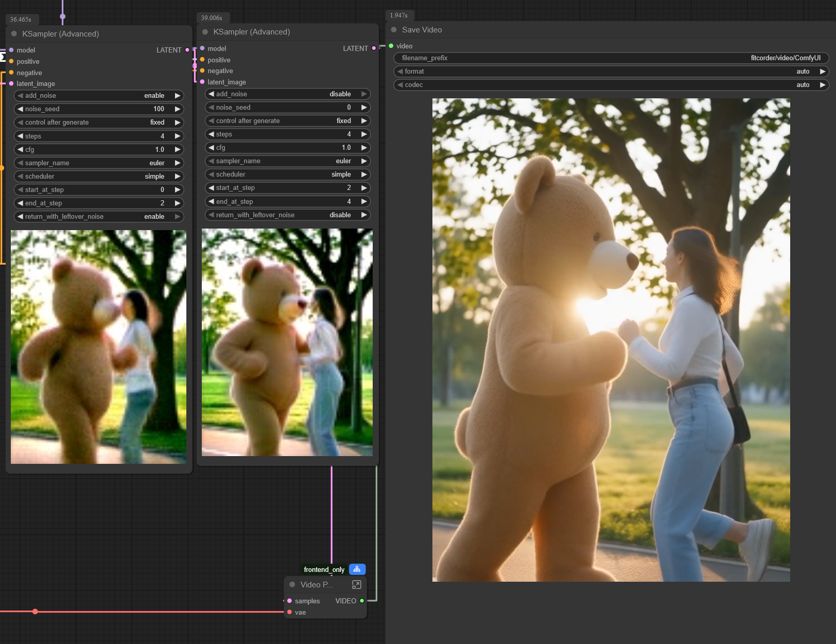Select the Save Video node title
The height and width of the screenshot is (644, 836).
422,30
